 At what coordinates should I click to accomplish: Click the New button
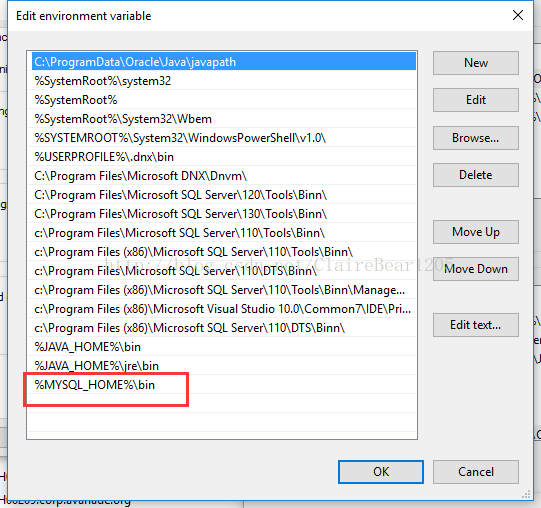(x=475, y=63)
